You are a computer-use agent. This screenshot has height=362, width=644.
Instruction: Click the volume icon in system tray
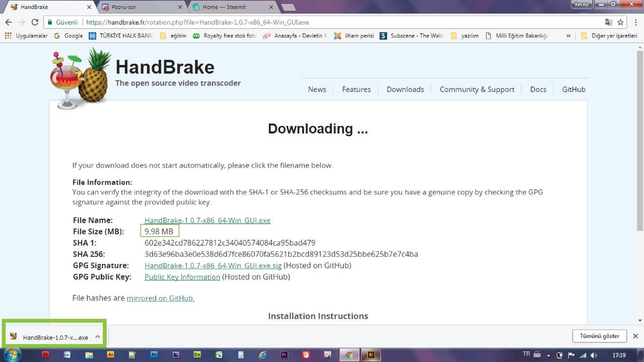(594, 355)
